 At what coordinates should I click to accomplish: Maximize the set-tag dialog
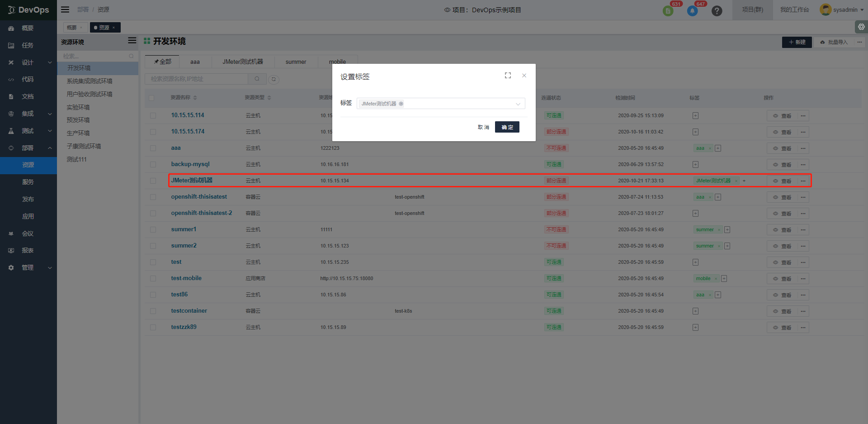(x=508, y=76)
